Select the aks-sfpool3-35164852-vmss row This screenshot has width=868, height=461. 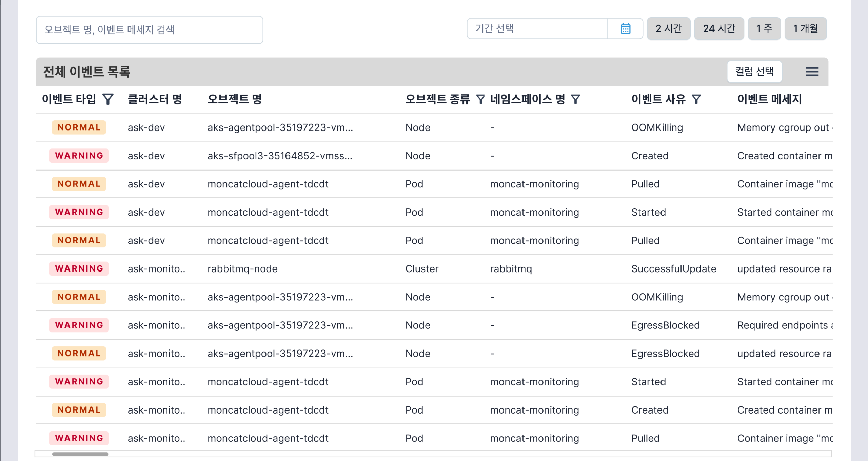click(280, 156)
